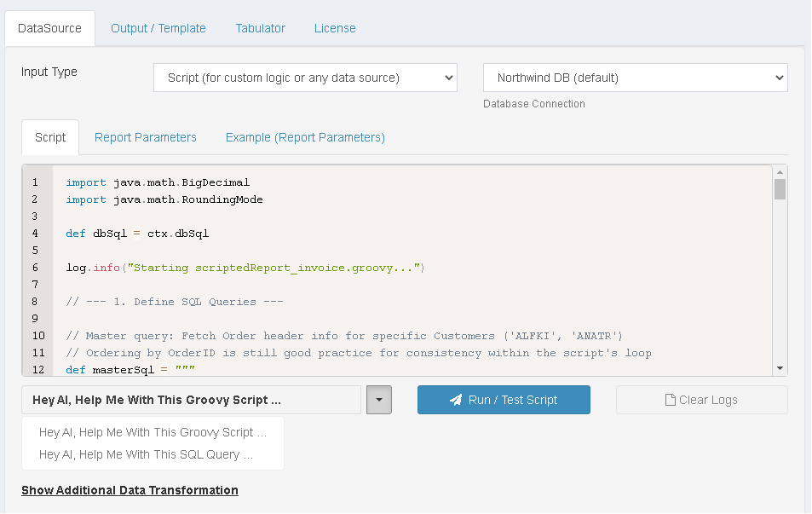Open the Tabulator tab

click(260, 28)
